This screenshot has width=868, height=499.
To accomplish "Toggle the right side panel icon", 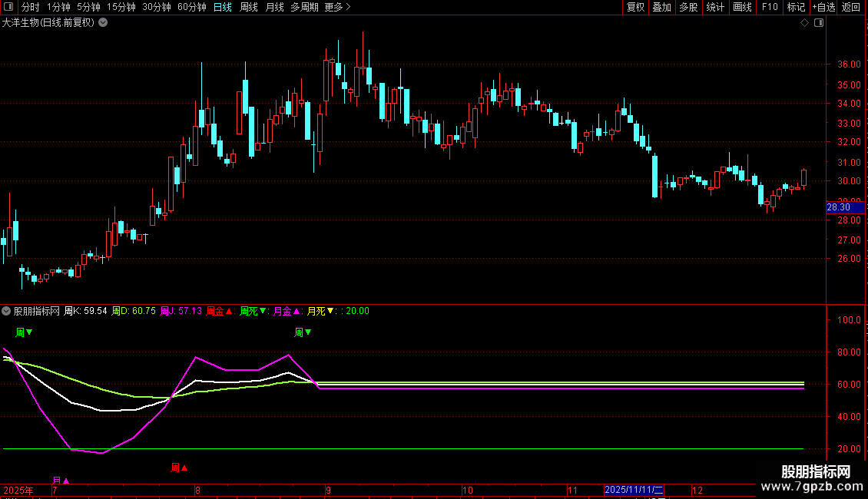I will click(x=819, y=23).
